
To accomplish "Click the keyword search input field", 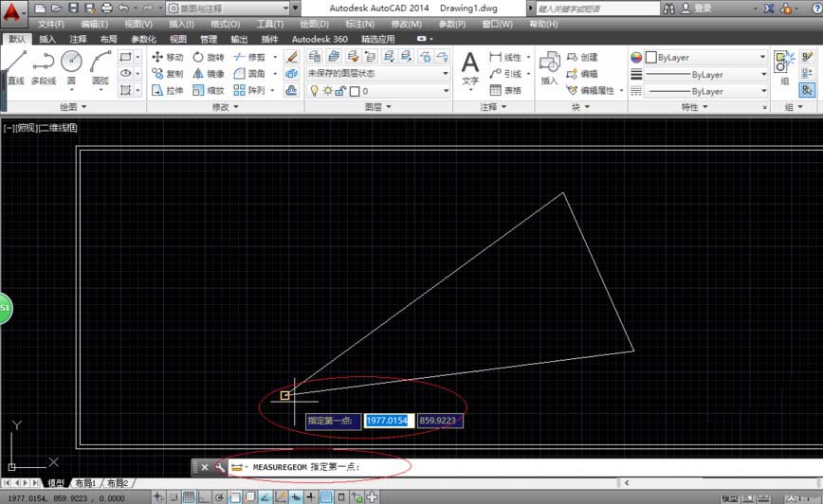I will (597, 9).
